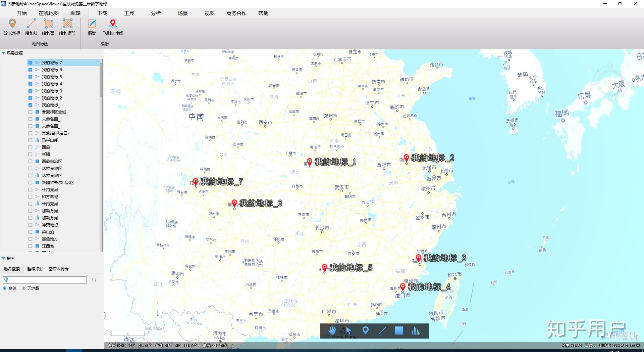Click the magnifier search icon beside search box
Viewport: 644px width, 352px height.
pos(94,280)
